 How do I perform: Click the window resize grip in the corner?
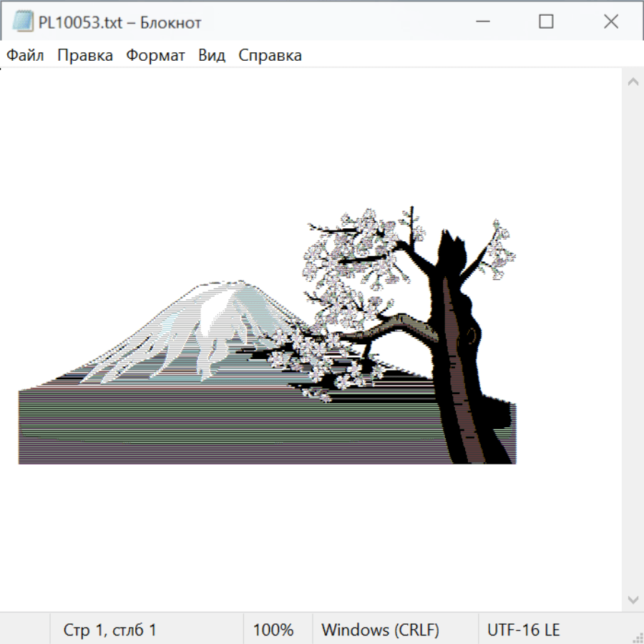637,637
